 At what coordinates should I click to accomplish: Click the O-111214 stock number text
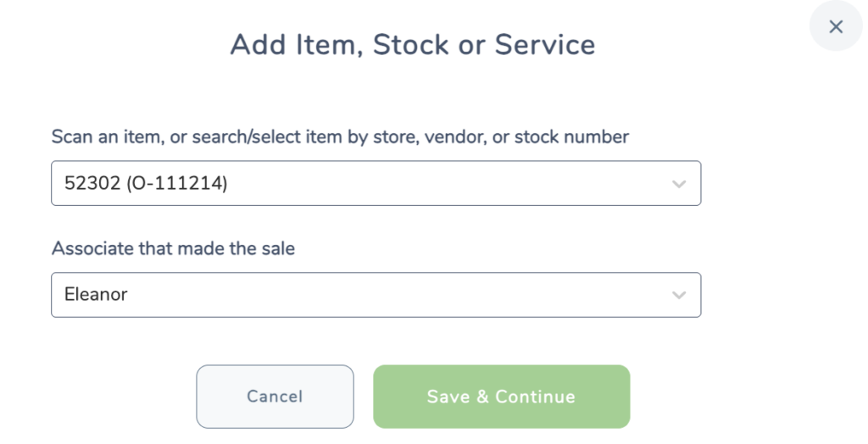point(177,183)
